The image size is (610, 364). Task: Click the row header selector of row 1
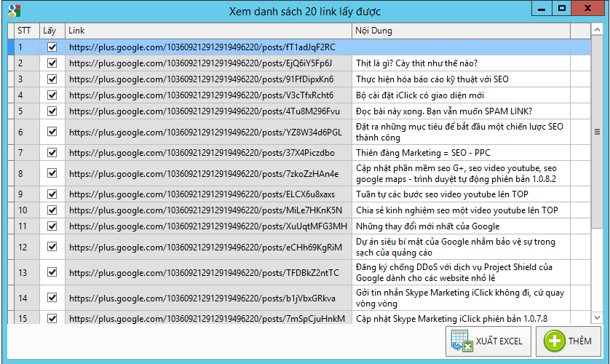(11, 47)
